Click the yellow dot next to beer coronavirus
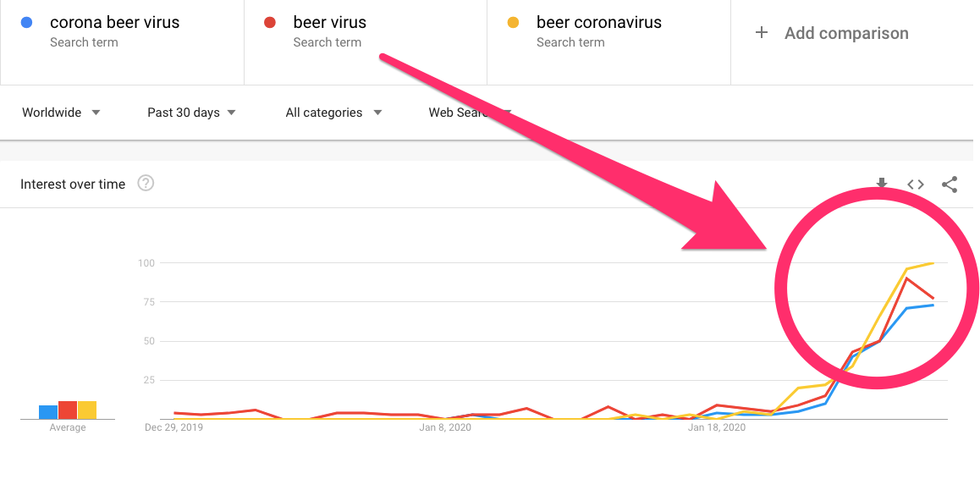Image resolution: width=980 pixels, height=490 pixels. 513,22
